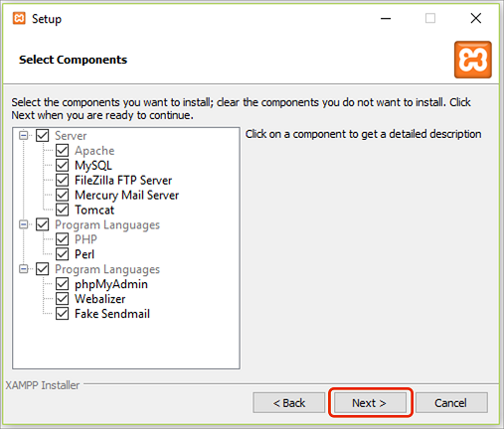Uncheck the Webalizer checkbox
The image size is (504, 429).
[63, 299]
